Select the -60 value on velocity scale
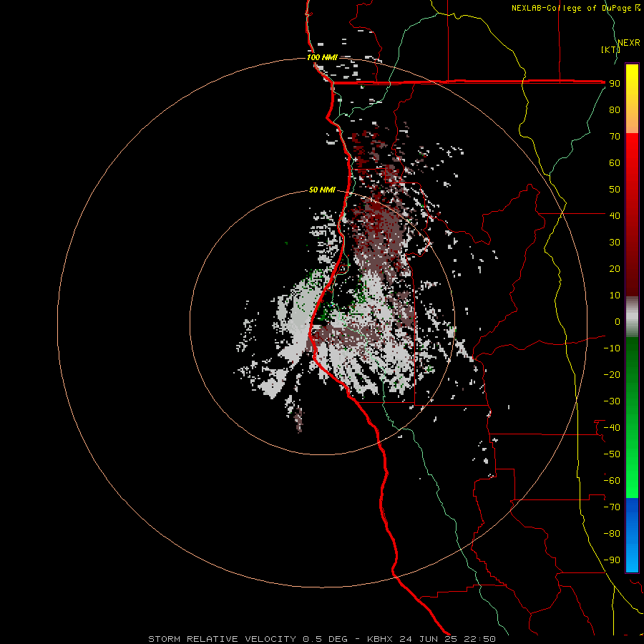Screen dimensions: 644x644 (612, 481)
